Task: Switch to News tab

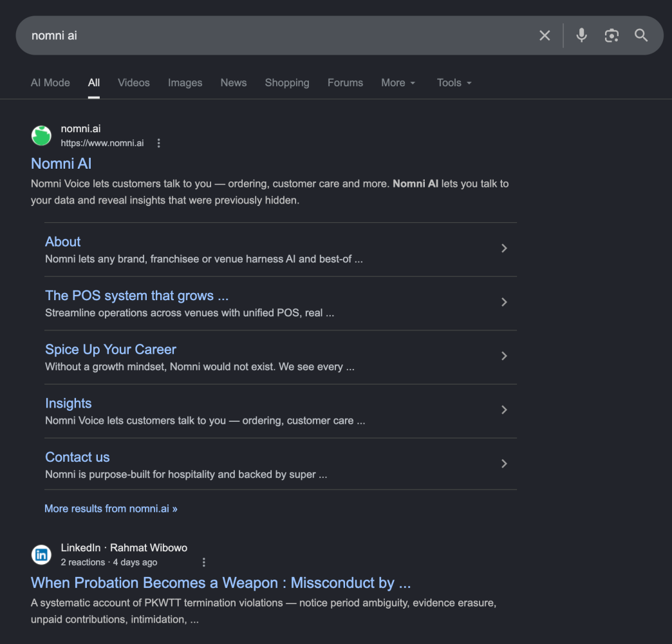Action: click(234, 82)
